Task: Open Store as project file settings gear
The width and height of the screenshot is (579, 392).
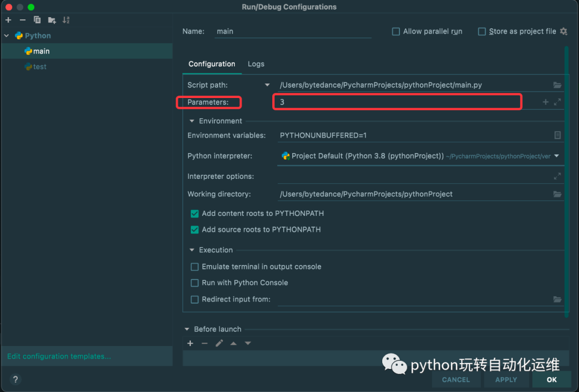Action: click(x=563, y=32)
